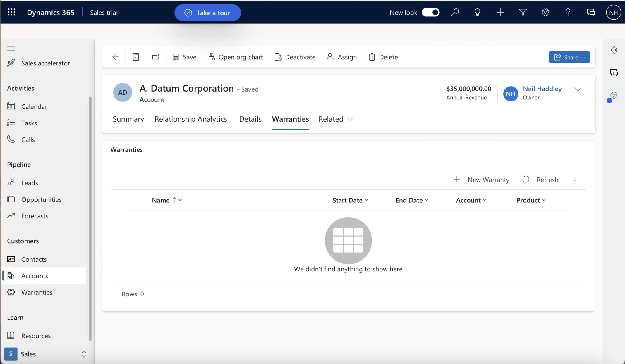This screenshot has width=625, height=364.
Task: Open Sales accelerator from the sidebar
Action: tap(46, 63)
